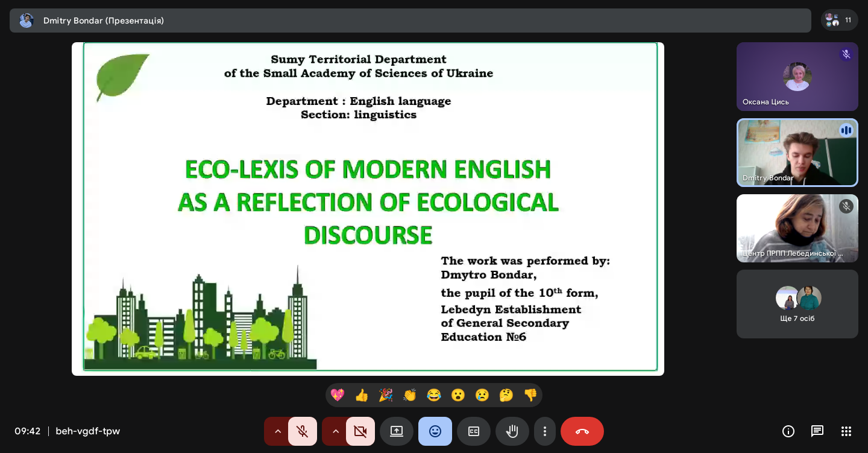Turn on the camera
Screen dimensions: 868x453
click(360, 431)
